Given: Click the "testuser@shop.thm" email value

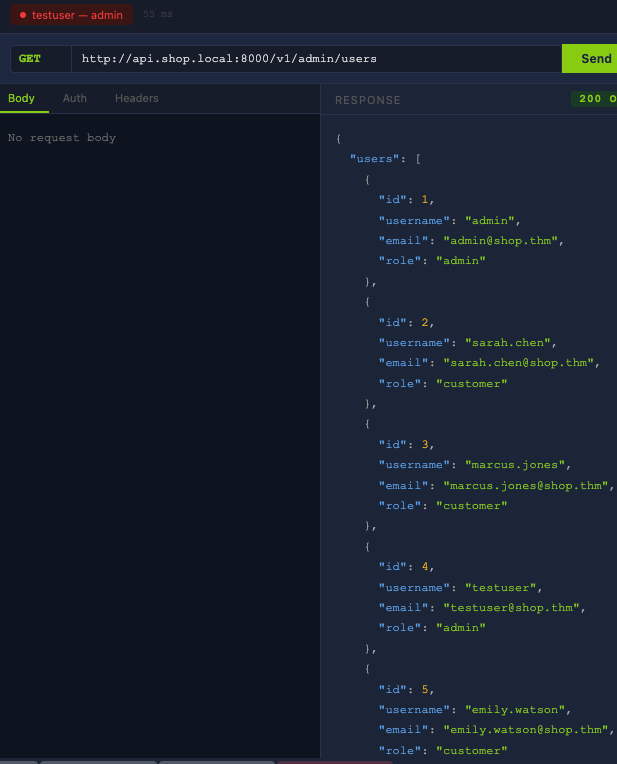Looking at the screenshot, I should pyautogui.click(x=511, y=608).
